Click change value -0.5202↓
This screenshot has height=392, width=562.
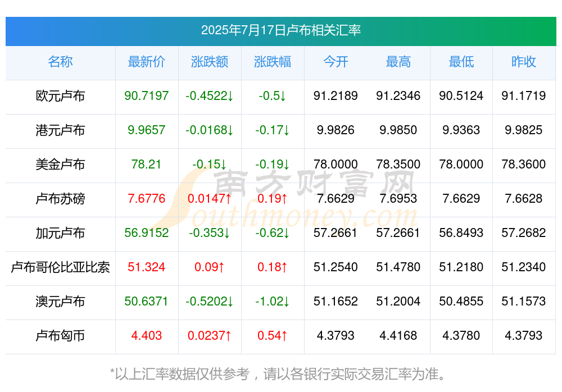[209, 301]
